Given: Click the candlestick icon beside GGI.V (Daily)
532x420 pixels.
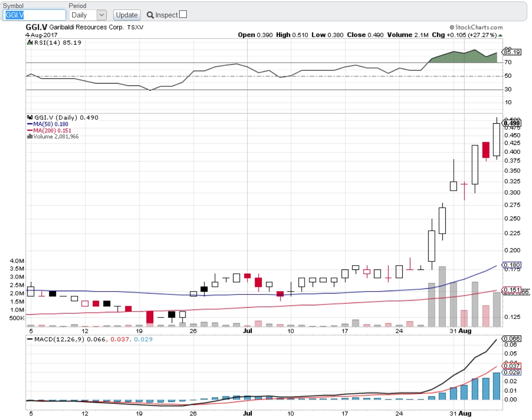Looking at the screenshot, I should (29, 118).
